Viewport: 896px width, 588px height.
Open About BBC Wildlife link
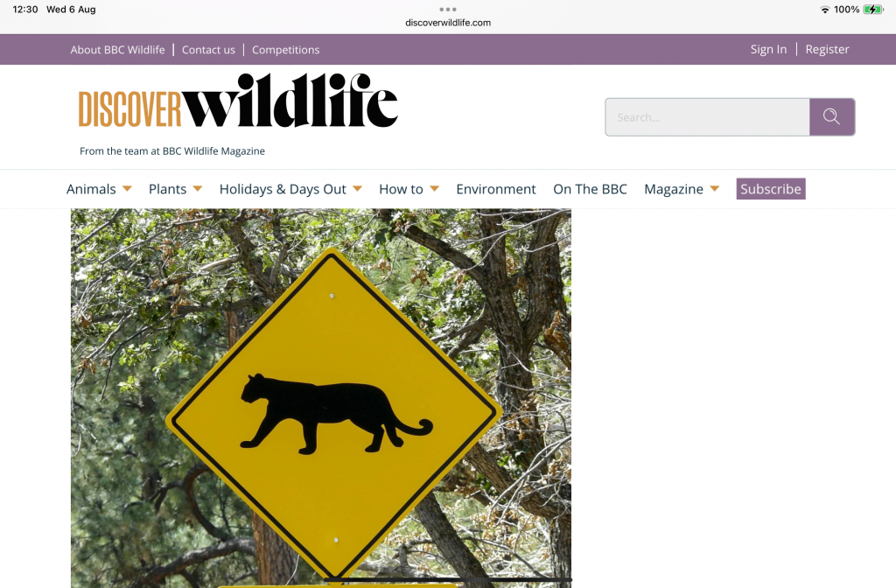tap(118, 50)
